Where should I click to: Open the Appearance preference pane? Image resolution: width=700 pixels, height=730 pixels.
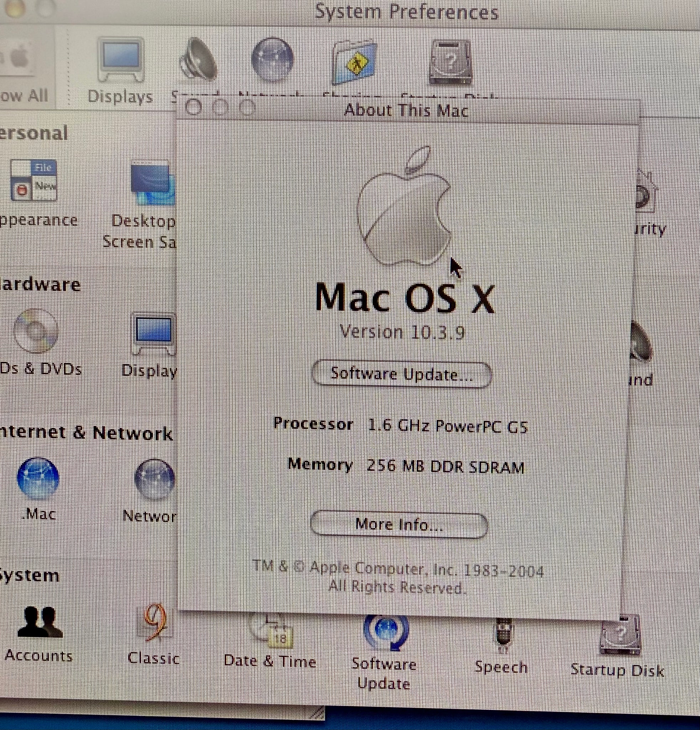point(33,181)
